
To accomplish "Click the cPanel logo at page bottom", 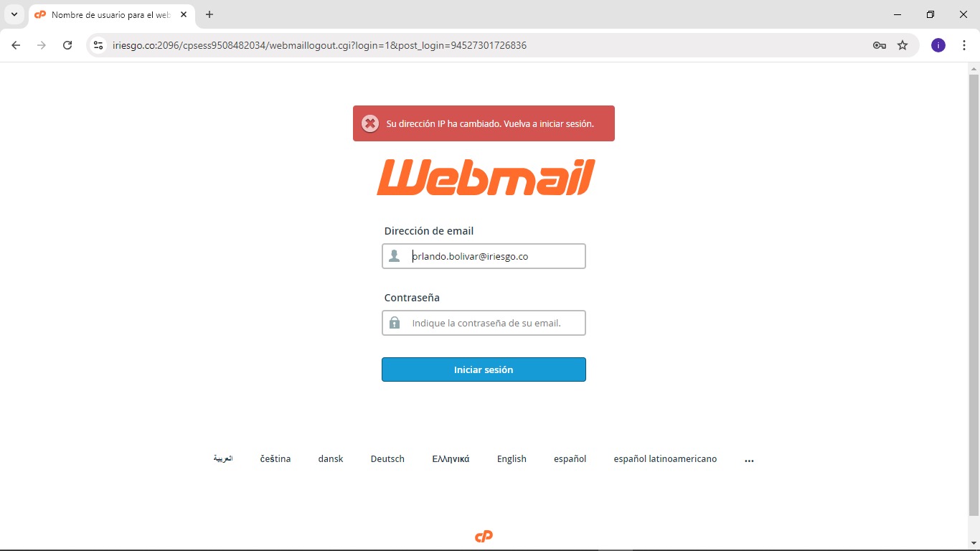I will [484, 537].
